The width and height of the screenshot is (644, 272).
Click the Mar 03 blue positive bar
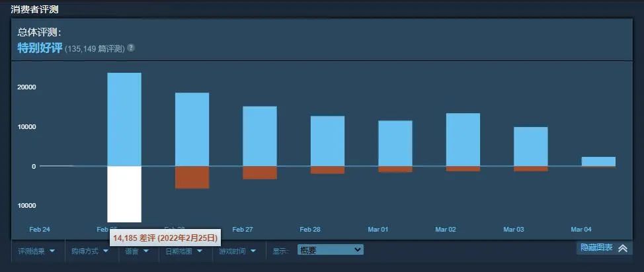(530, 146)
